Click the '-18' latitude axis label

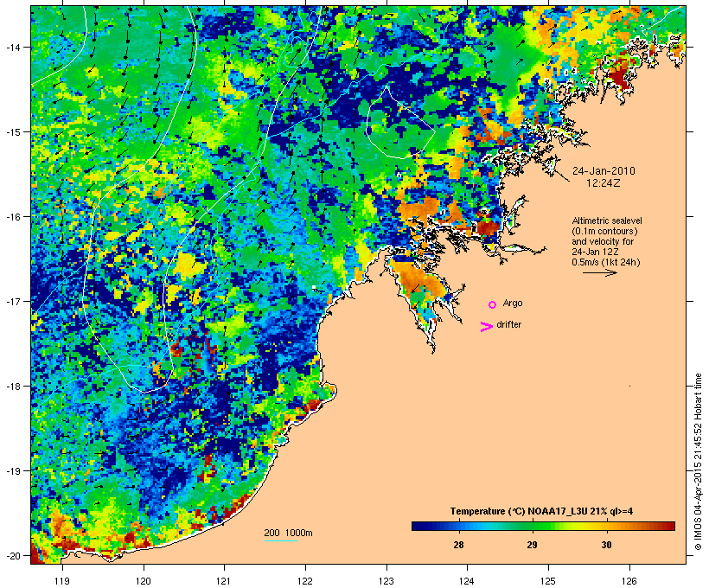coord(12,386)
